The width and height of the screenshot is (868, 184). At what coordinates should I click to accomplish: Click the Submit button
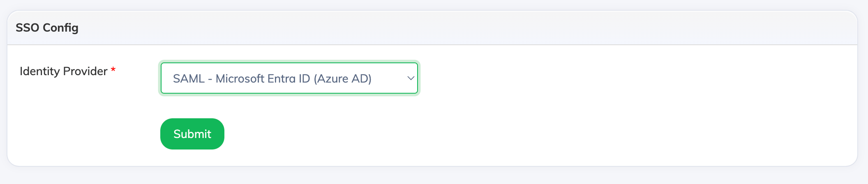point(192,134)
